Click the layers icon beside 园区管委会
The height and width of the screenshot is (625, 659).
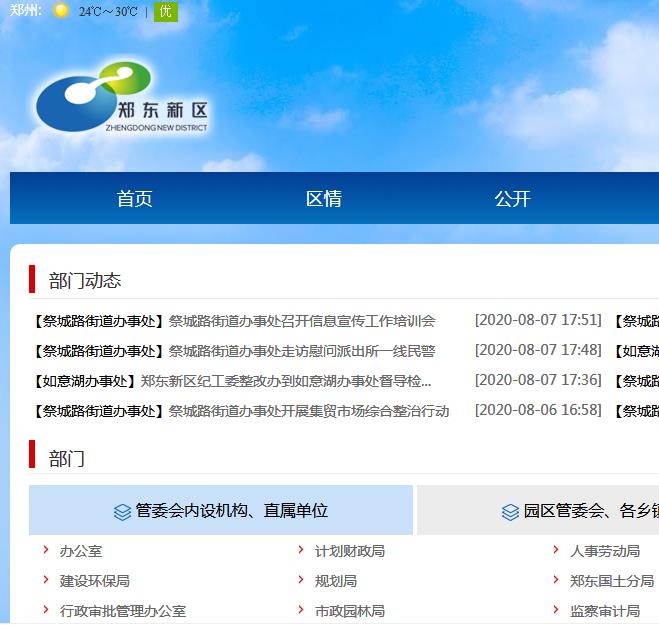(x=510, y=512)
